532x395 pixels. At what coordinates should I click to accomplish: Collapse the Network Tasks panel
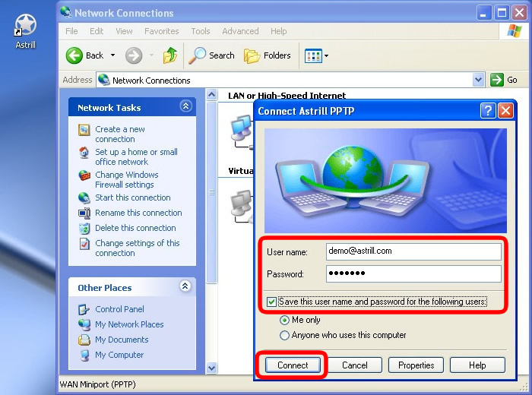pos(185,107)
